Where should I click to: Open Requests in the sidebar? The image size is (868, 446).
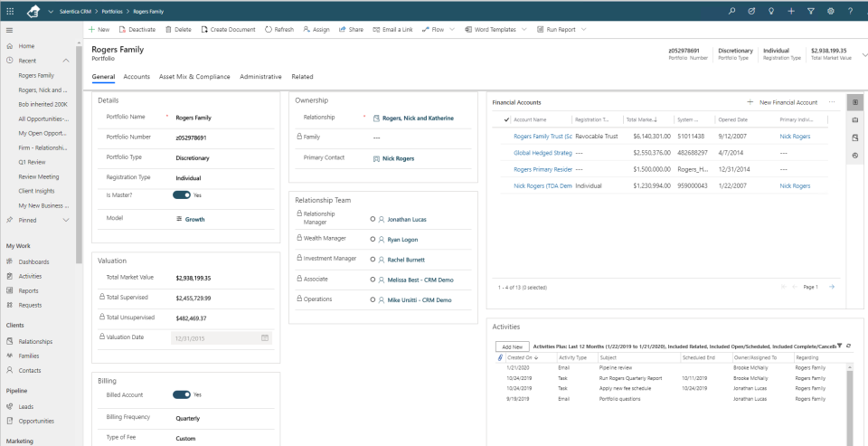(x=30, y=305)
